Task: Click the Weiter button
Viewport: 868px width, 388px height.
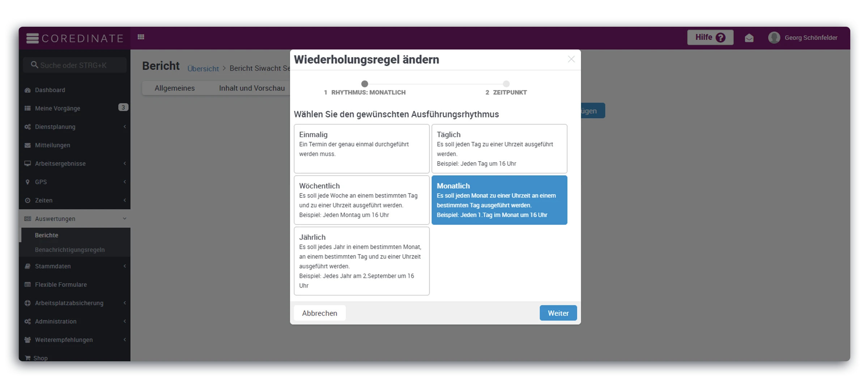Action: [x=558, y=313]
